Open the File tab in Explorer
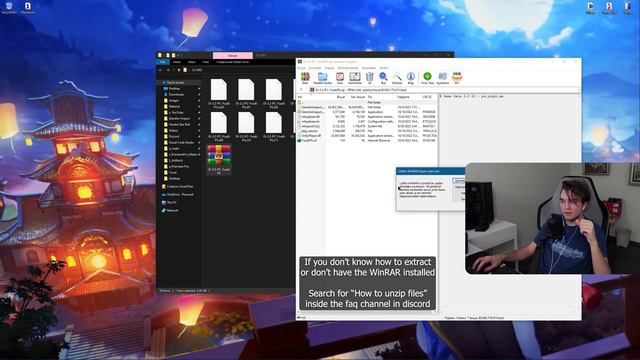This screenshot has height=360, width=640. pos(162,62)
